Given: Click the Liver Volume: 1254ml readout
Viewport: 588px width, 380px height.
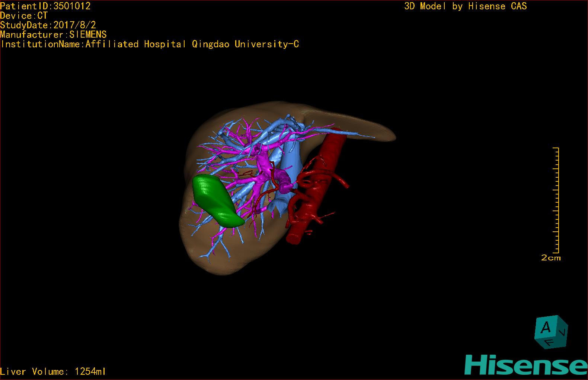Looking at the screenshot, I should point(53,371).
